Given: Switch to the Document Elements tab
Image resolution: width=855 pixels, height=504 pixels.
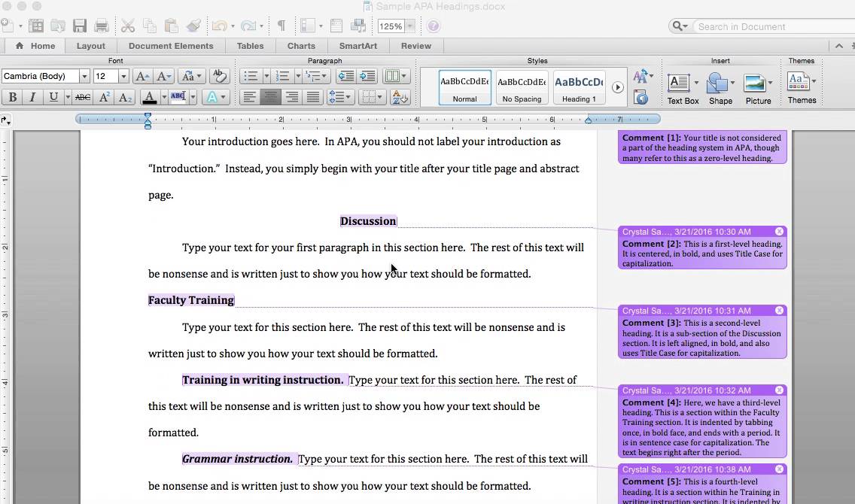Looking at the screenshot, I should [171, 46].
